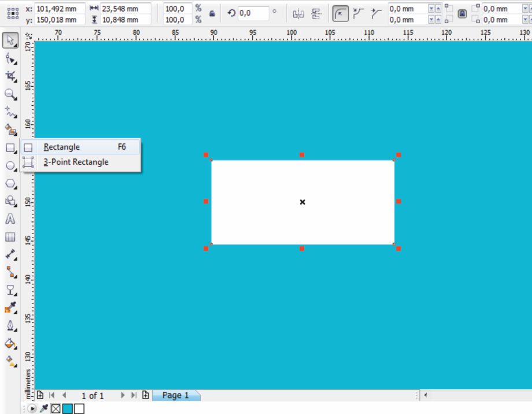Image resolution: width=532 pixels, height=414 pixels.
Task: Click the no-color swatch with X
Action: tap(56, 409)
